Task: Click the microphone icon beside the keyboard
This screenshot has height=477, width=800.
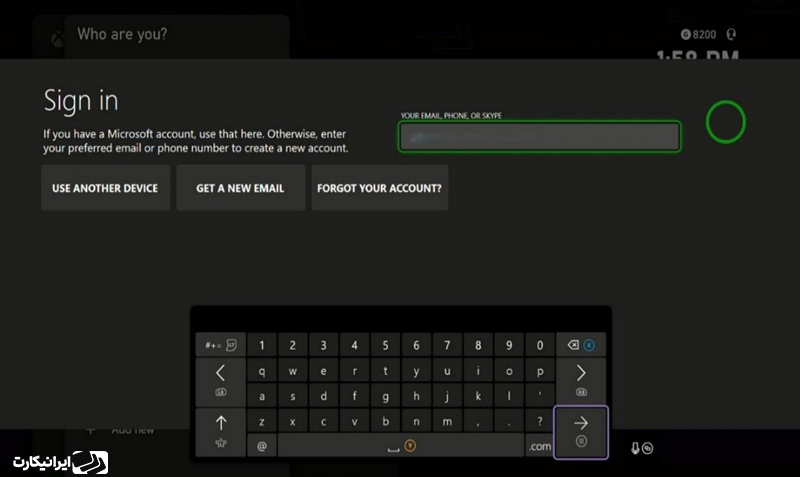Action: [635, 447]
